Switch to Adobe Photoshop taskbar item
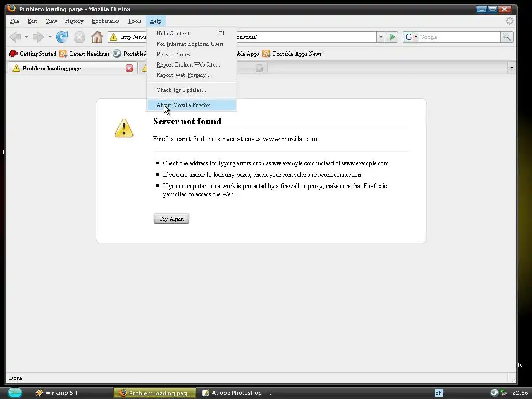 (x=237, y=393)
